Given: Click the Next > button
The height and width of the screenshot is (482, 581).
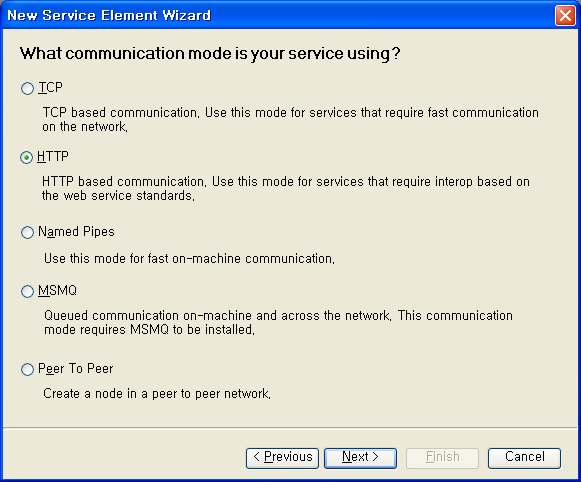Looking at the screenshot, I should tap(360, 458).
